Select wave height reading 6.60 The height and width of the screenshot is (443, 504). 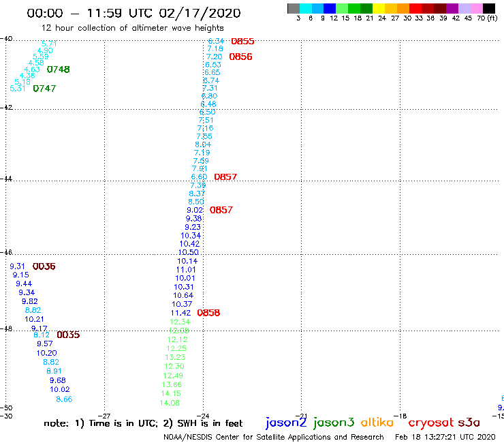[200, 177]
